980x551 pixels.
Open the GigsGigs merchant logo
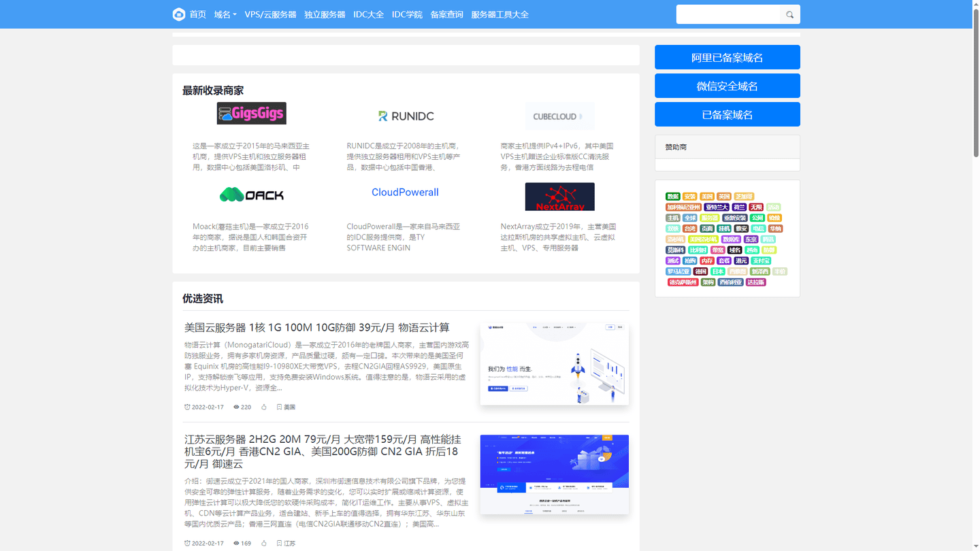pyautogui.click(x=251, y=114)
